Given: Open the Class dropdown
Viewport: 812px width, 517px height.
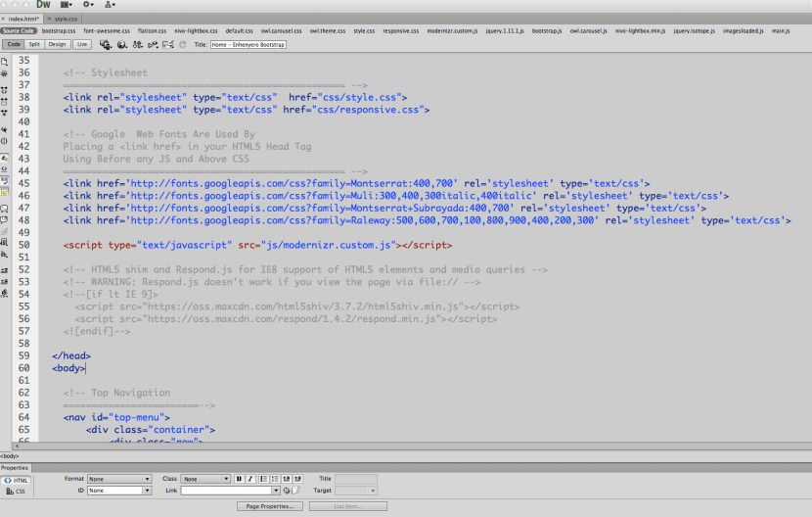Looking at the screenshot, I should point(205,479).
